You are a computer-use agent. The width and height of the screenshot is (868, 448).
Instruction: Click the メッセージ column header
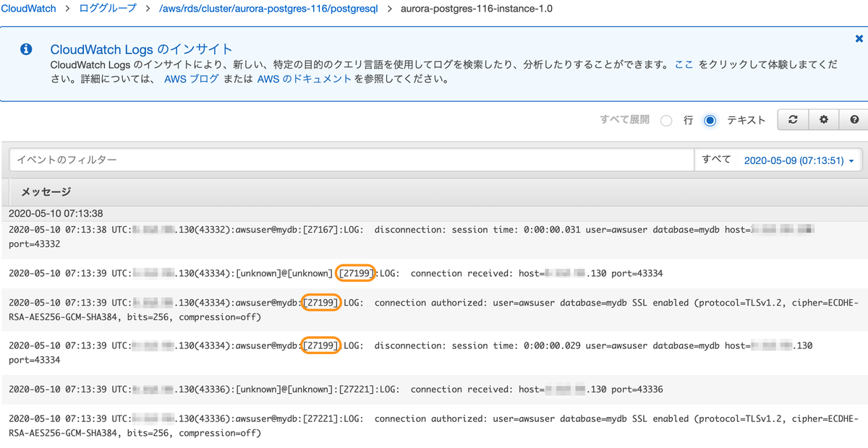coord(46,191)
